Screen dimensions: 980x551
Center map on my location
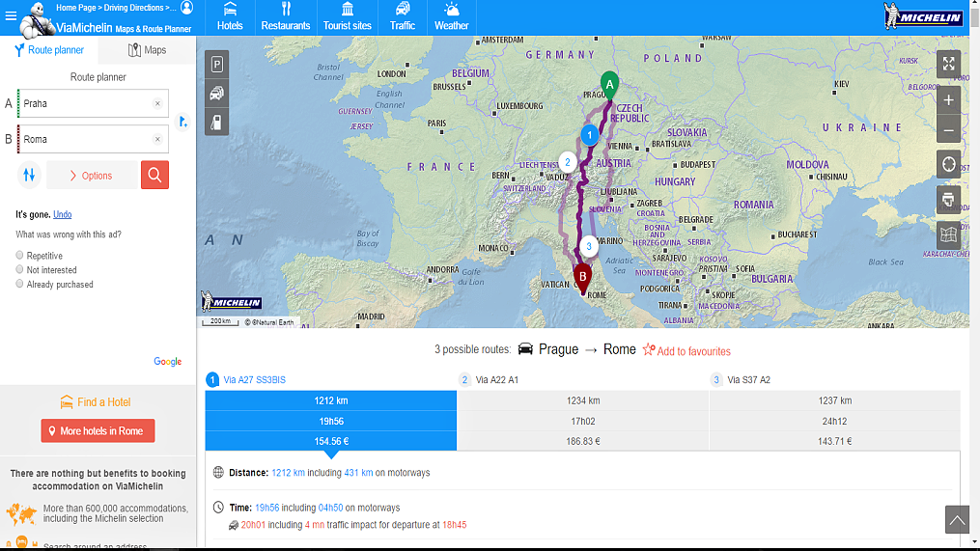(948, 164)
